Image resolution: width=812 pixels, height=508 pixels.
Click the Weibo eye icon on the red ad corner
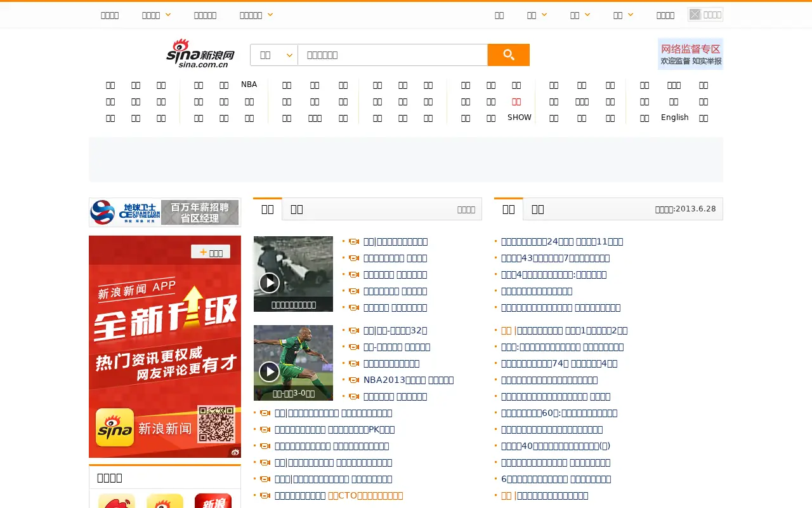pos(235,452)
